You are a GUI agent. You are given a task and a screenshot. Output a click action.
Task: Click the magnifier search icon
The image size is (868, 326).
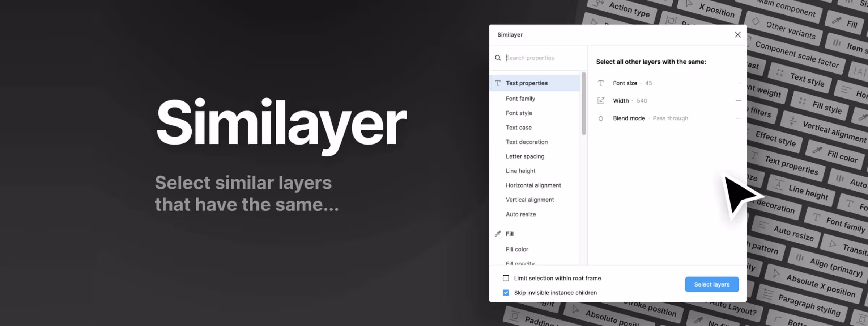point(498,58)
